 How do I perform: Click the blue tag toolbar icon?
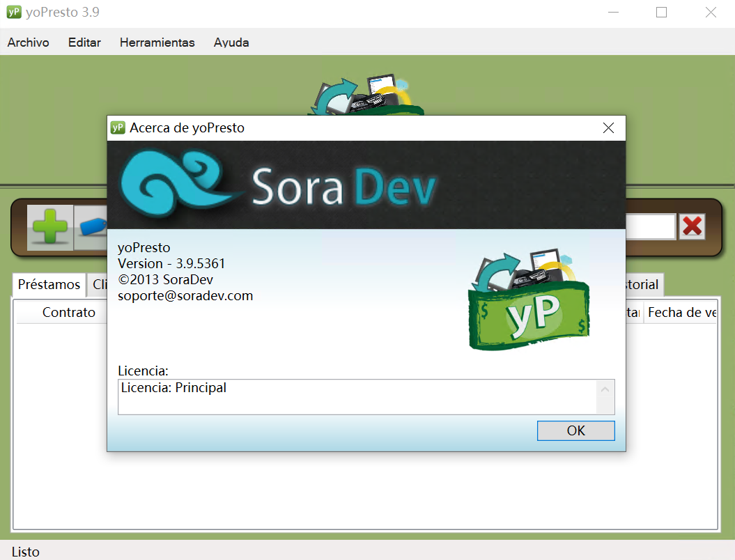coord(91,227)
